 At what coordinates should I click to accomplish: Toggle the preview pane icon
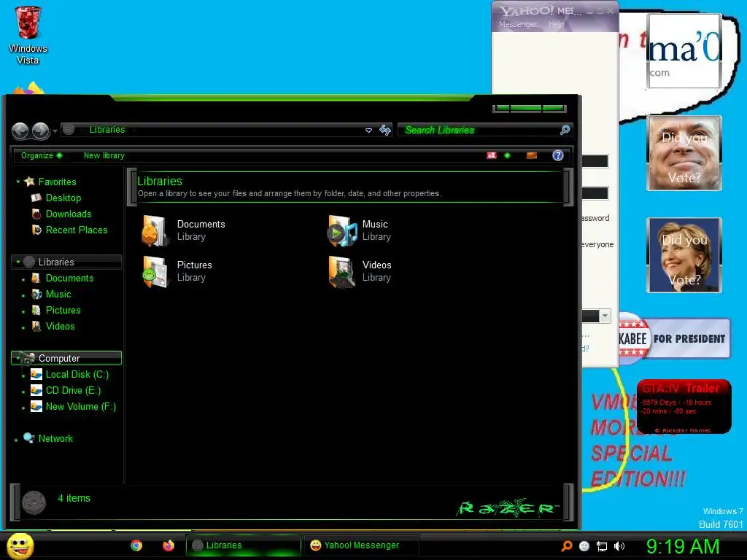(x=532, y=155)
